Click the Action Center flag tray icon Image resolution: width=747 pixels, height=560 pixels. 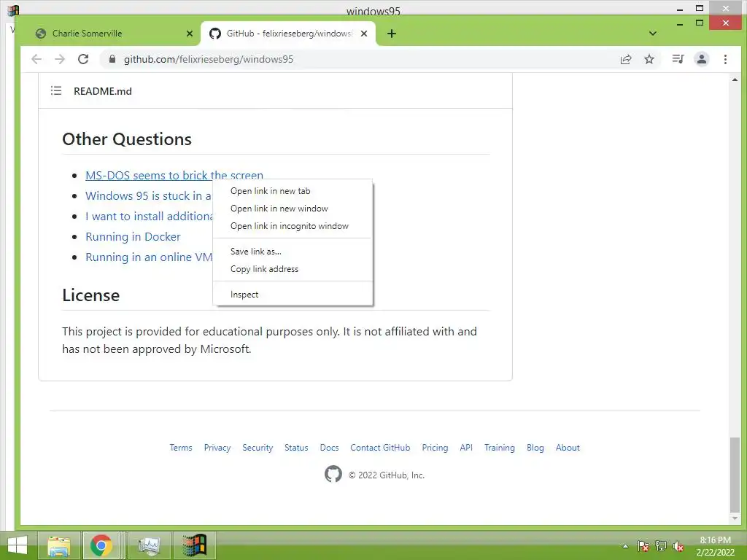(x=643, y=546)
